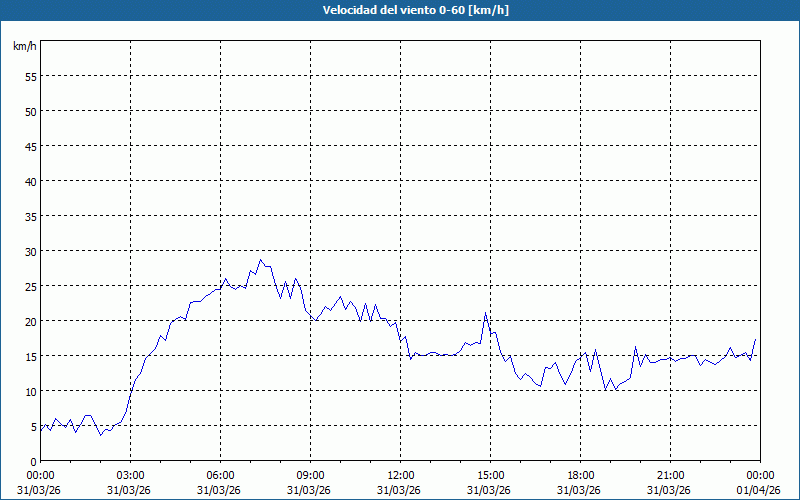Image resolution: width=800 pixels, height=500 pixels.
Task: Click the 09:00 time label
Action: click(310, 475)
